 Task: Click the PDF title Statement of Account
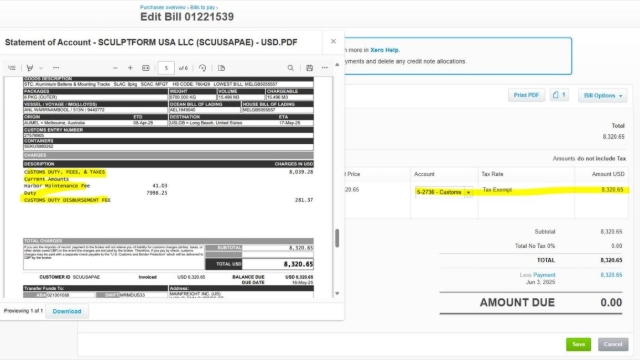[151, 42]
